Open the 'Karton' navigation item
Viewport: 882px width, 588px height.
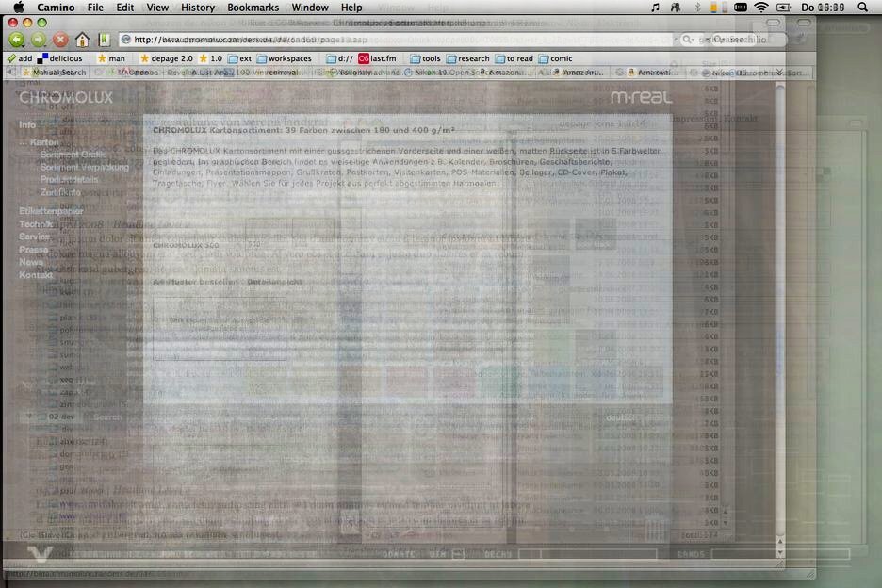pos(44,142)
